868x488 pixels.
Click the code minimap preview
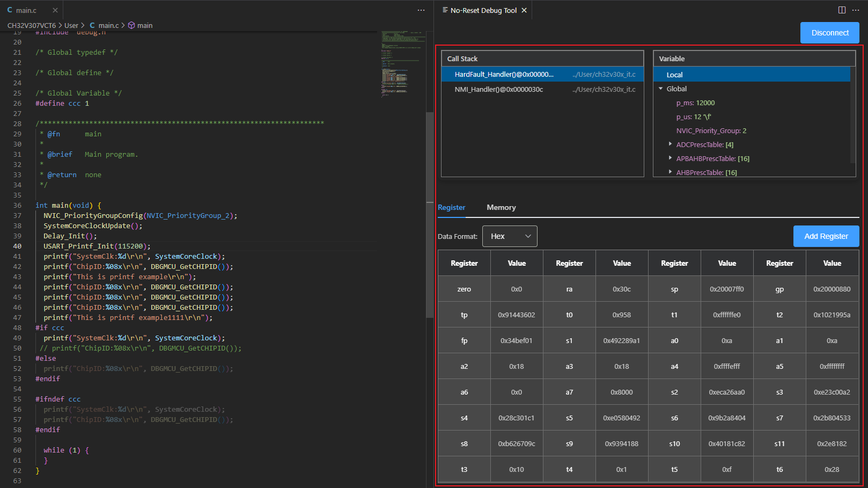(x=403, y=64)
